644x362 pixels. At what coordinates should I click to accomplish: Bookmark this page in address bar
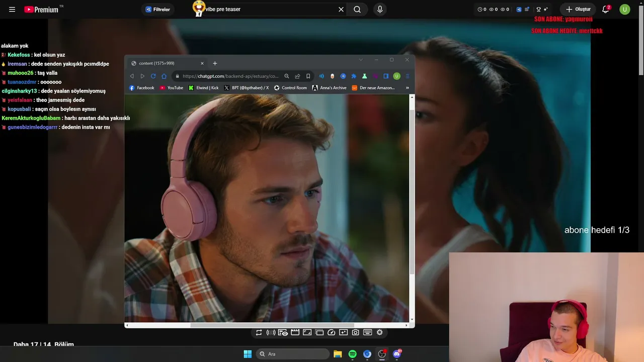(308, 76)
